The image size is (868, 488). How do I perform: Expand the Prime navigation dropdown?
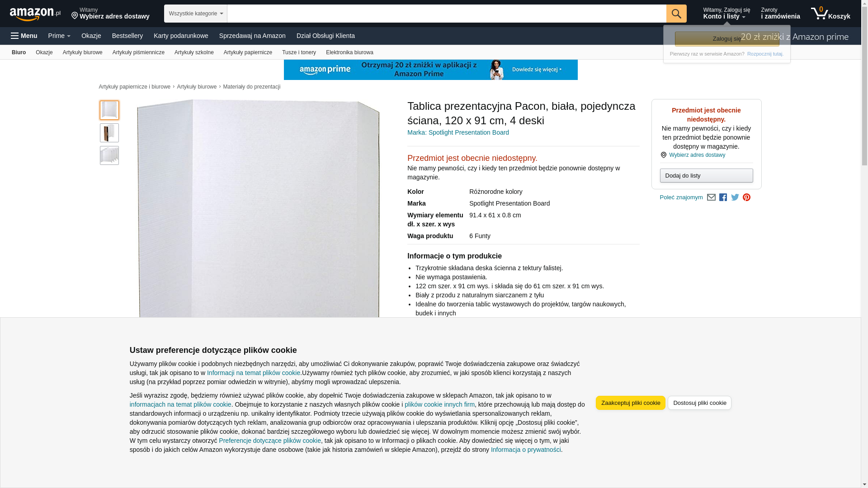(59, 36)
